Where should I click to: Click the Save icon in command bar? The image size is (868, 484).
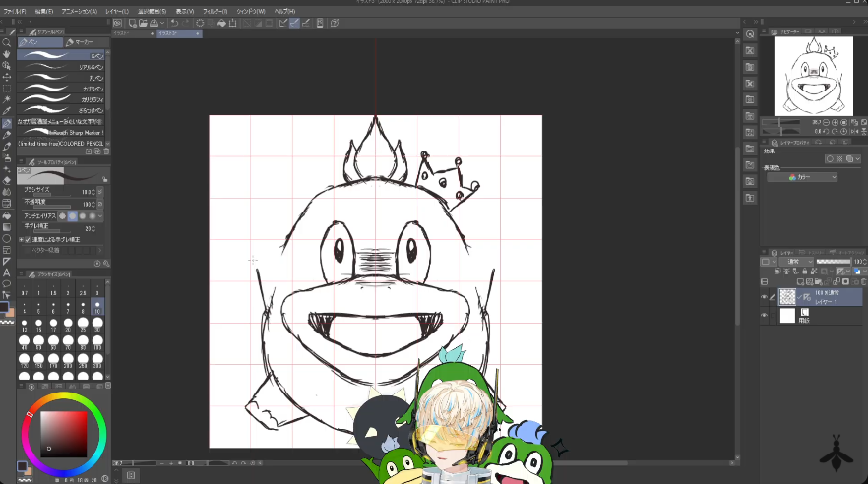coord(154,23)
